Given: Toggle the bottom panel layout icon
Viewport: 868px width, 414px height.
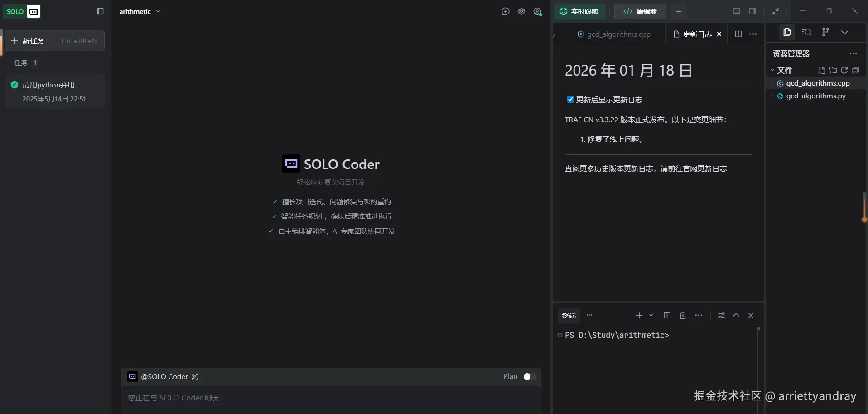Looking at the screenshot, I should [737, 11].
